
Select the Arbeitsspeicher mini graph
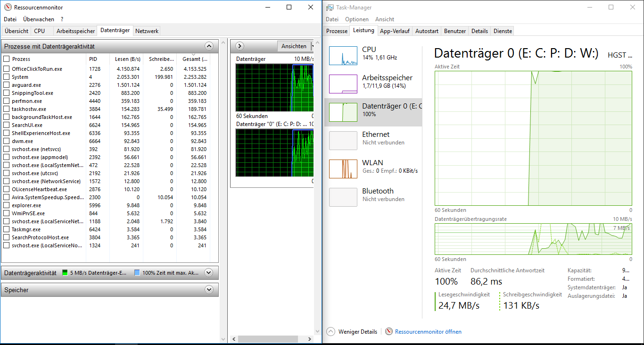[x=343, y=84]
